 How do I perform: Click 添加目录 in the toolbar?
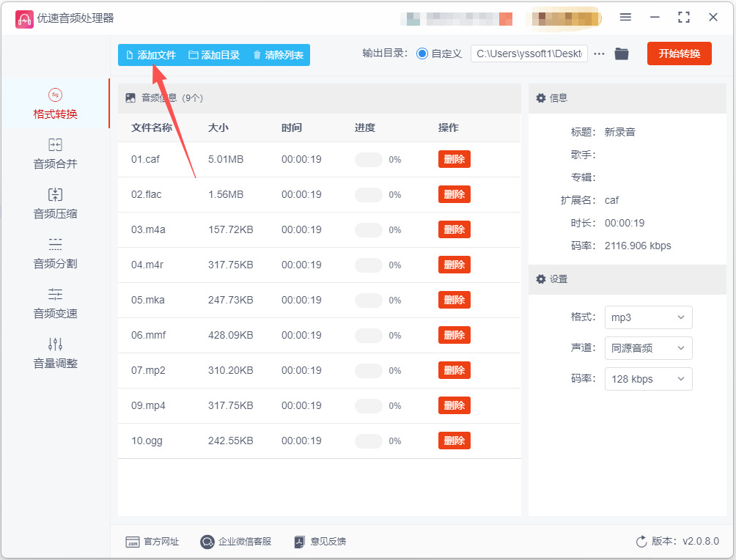tap(214, 55)
